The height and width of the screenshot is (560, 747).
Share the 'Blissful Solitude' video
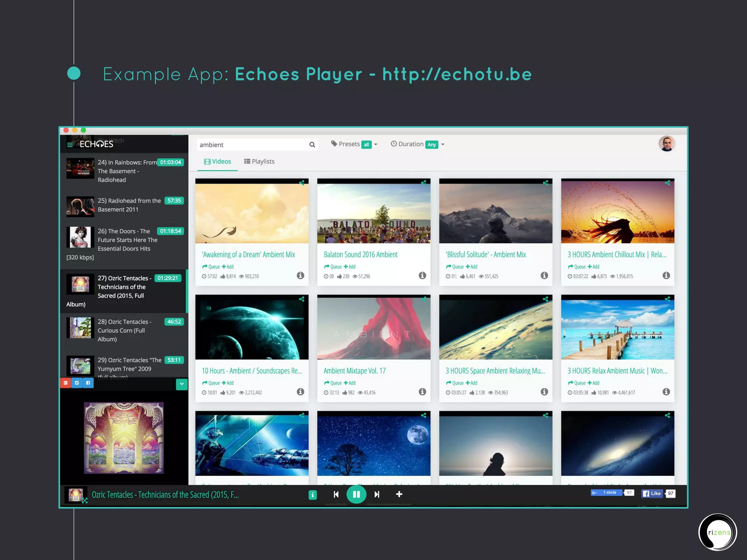tap(545, 183)
